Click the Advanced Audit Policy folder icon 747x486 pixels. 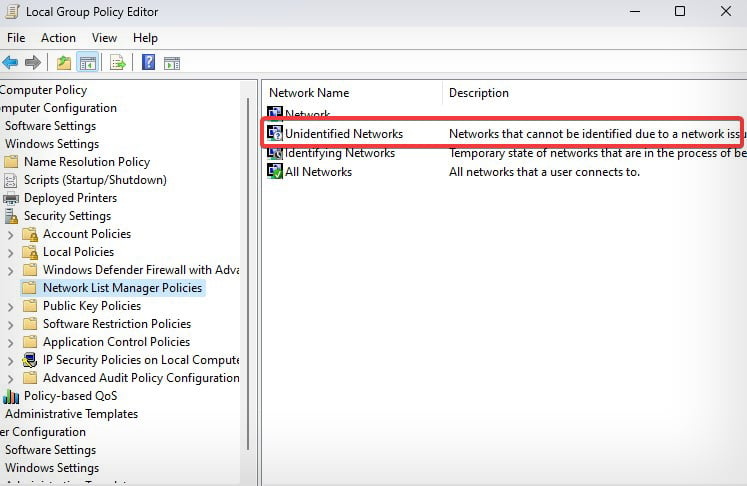pos(30,378)
